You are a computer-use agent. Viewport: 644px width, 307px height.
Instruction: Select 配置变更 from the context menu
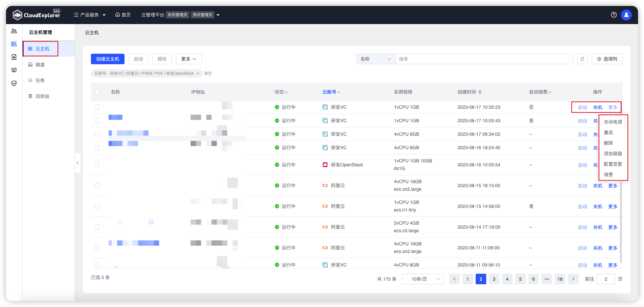(613, 164)
